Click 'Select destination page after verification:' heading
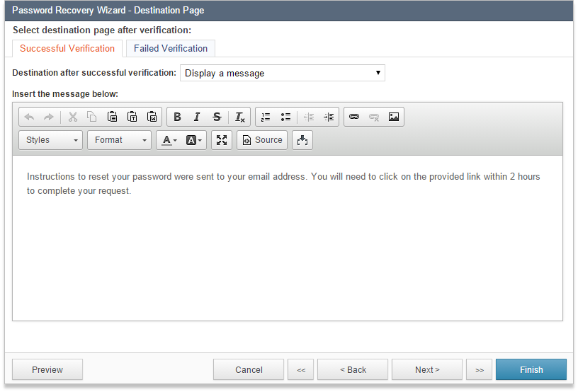This screenshot has height=392, width=578. [102, 30]
